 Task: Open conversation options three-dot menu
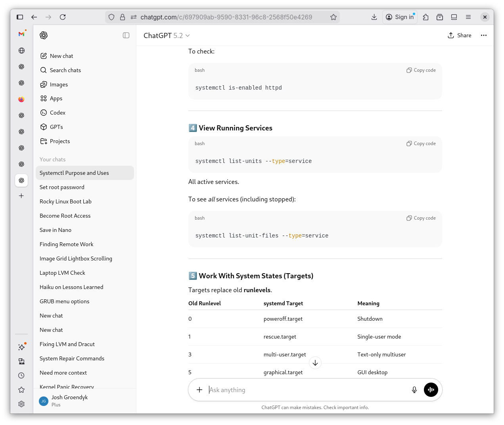483,35
